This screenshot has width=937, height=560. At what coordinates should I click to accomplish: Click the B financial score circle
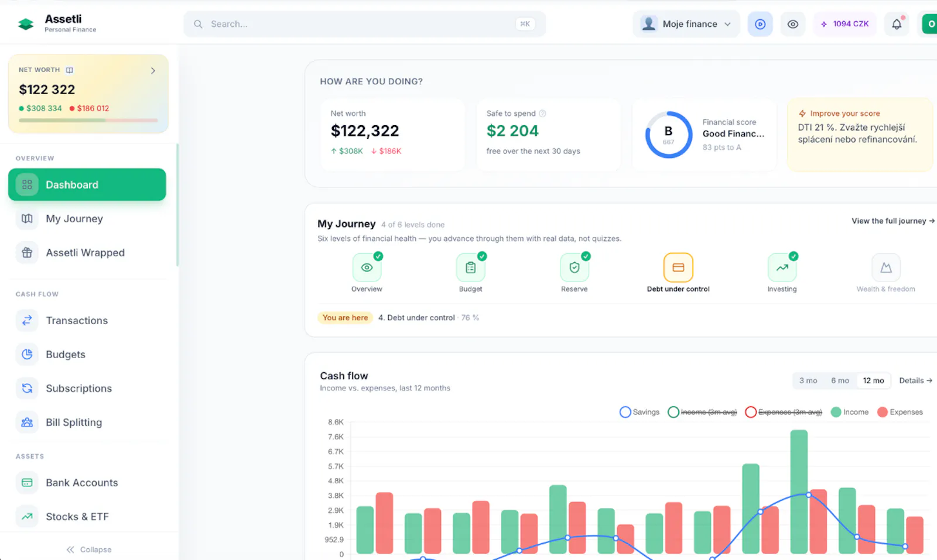[669, 135]
